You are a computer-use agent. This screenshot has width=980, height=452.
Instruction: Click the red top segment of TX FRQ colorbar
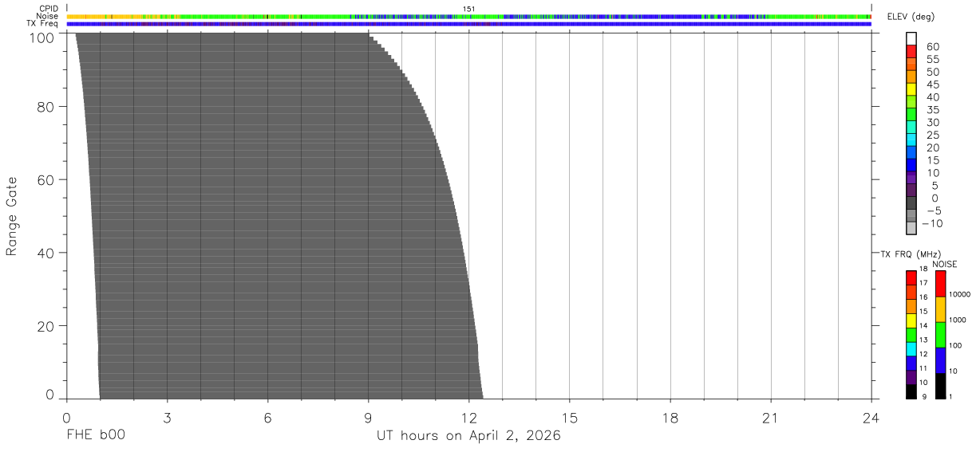point(911,277)
